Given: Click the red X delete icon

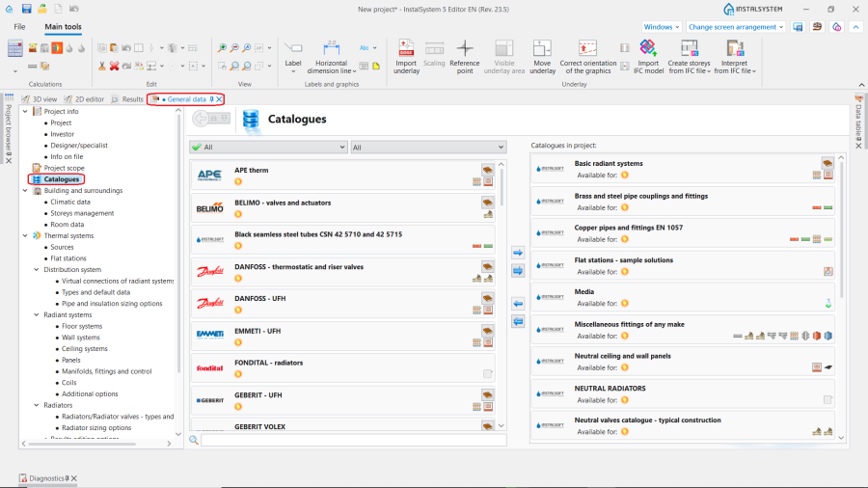Looking at the screenshot, I should pos(114,66).
